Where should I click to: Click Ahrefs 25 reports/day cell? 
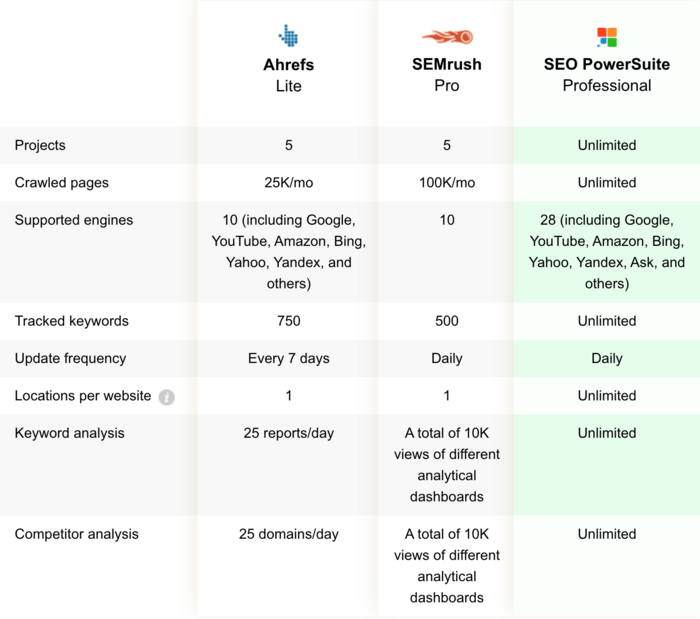(288, 433)
